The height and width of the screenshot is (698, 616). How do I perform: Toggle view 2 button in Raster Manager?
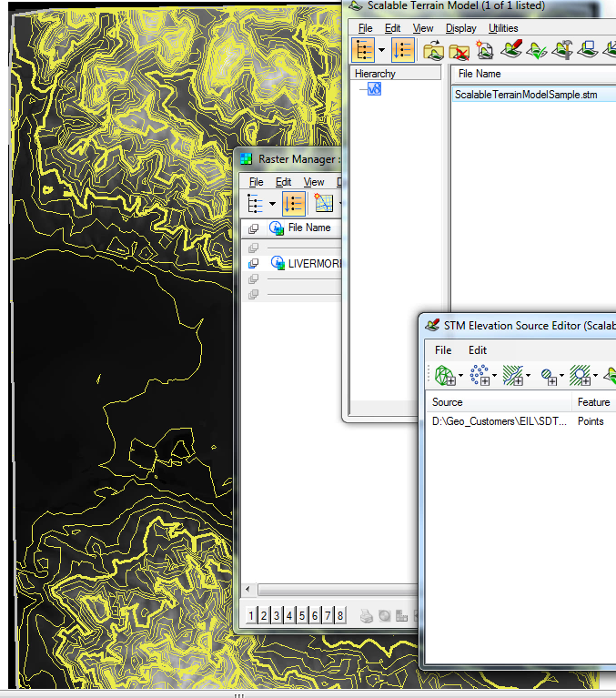(x=264, y=616)
